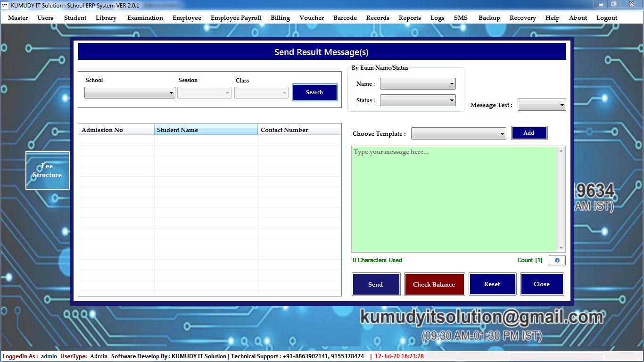Expand the Message Text dropdown
This screenshot has width=644, height=362.
541,105
